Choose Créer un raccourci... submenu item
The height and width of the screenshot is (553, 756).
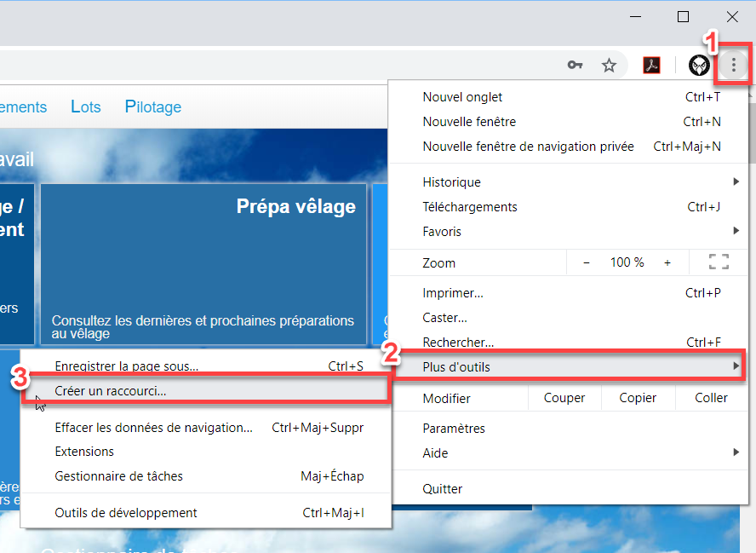(205, 391)
